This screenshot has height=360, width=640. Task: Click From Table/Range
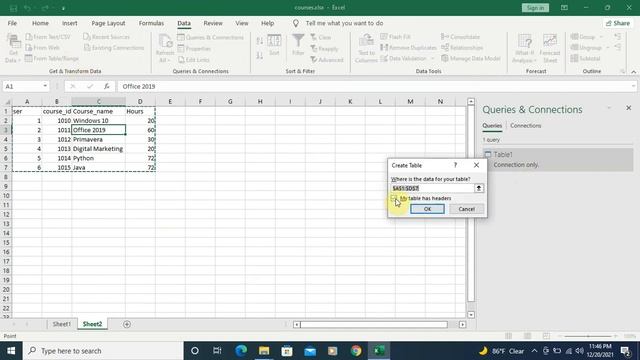click(x=51, y=58)
